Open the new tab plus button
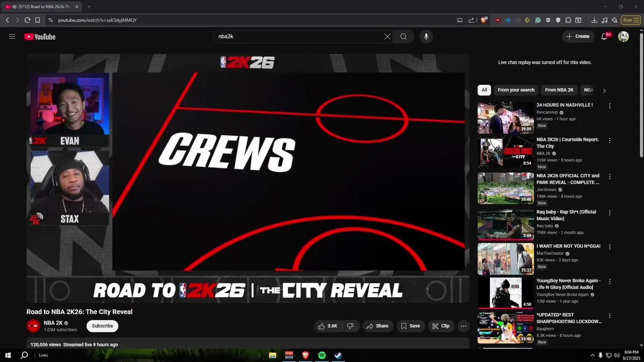Image resolution: width=644 pixels, height=362 pixels. pyautogui.click(x=89, y=7)
